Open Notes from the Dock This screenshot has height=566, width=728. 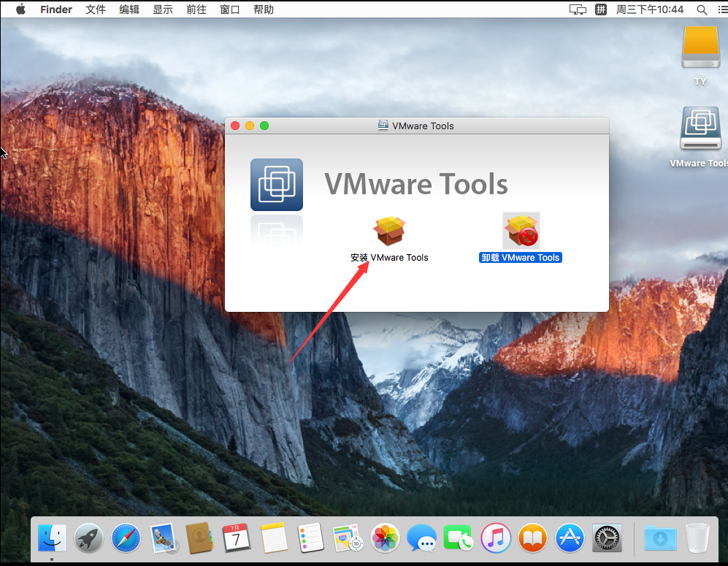point(274,538)
